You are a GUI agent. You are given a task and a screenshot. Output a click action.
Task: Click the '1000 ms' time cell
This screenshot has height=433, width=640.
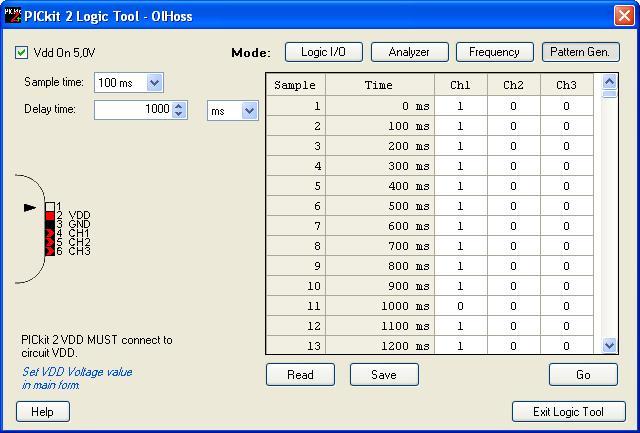point(380,306)
